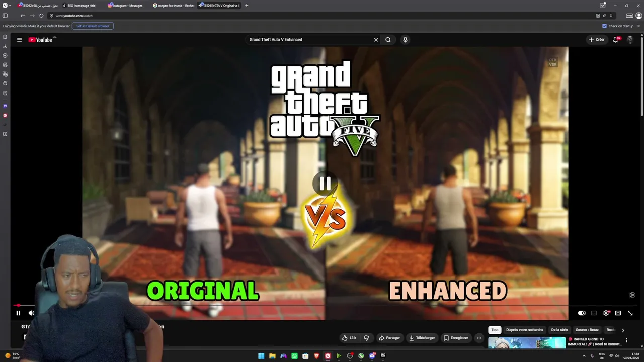This screenshot has height=362, width=644.
Task: Click Set as Default Browser
Action: click(93, 26)
